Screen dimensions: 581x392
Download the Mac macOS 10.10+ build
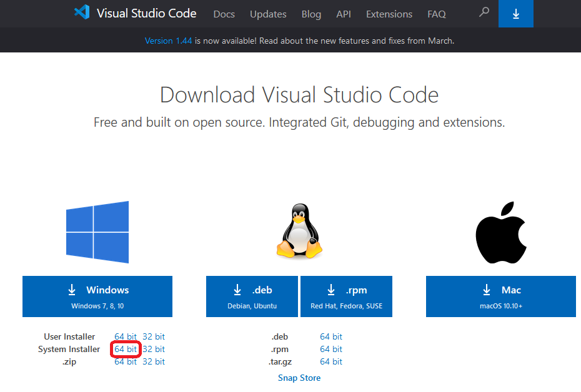pyautogui.click(x=501, y=296)
